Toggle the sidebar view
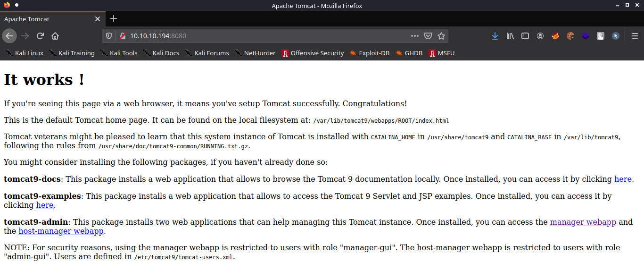This screenshot has width=644, height=271. click(525, 36)
